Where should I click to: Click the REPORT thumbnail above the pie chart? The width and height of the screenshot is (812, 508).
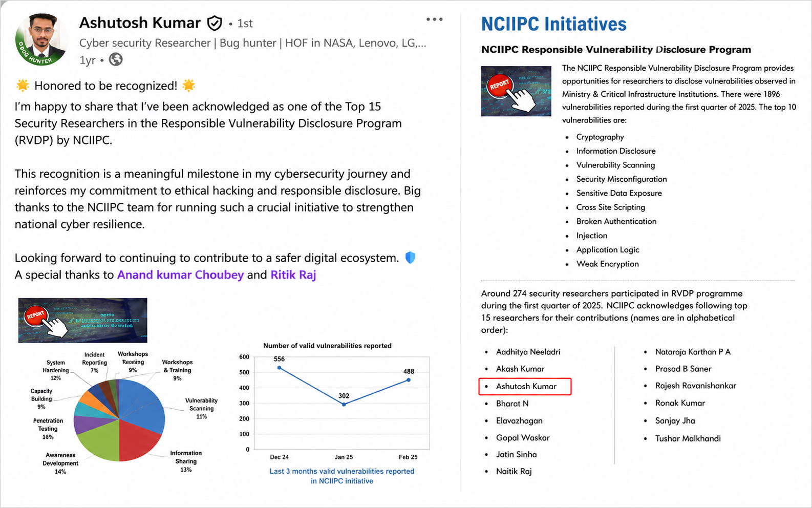pos(82,320)
